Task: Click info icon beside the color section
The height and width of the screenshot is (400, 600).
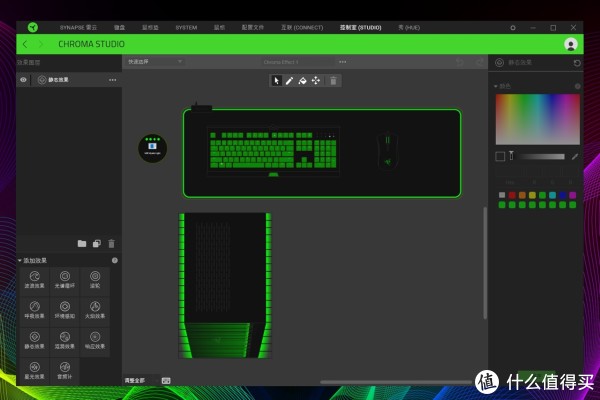Action: (x=577, y=87)
